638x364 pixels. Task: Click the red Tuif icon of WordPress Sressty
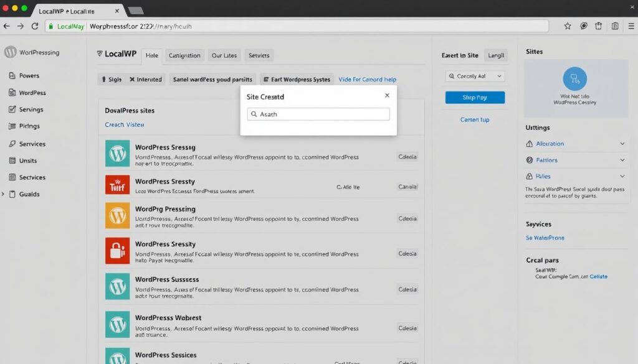[x=117, y=185]
